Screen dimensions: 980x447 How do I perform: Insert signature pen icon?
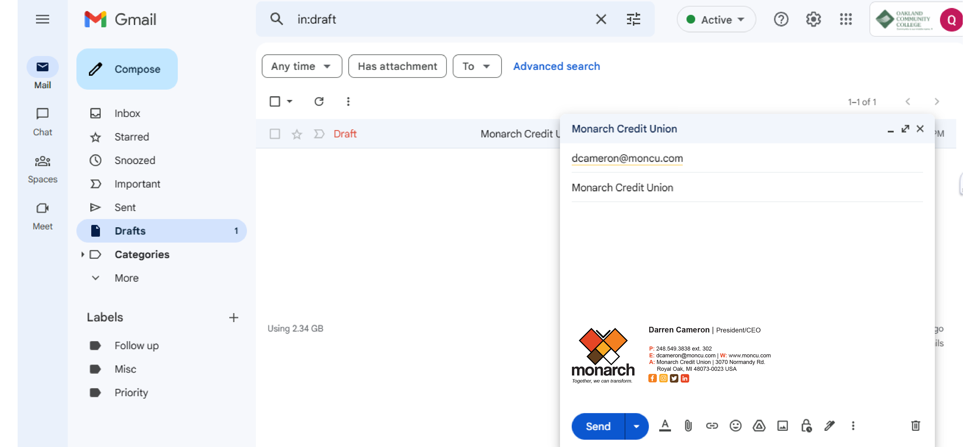click(x=830, y=426)
